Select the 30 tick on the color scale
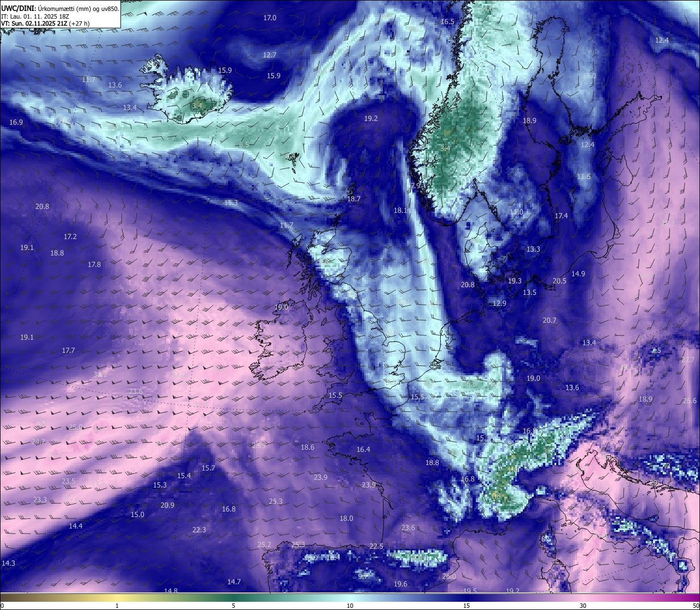 (583, 606)
